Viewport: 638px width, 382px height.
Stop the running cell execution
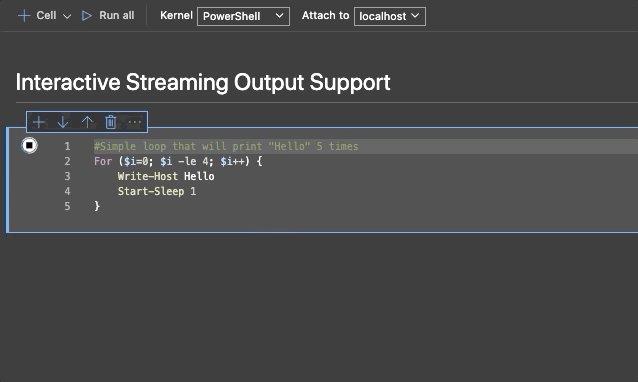(x=29, y=145)
